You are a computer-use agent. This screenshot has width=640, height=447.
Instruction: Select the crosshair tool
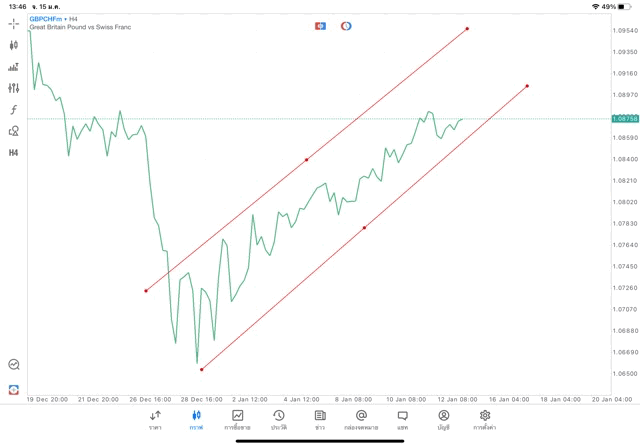coord(14,23)
